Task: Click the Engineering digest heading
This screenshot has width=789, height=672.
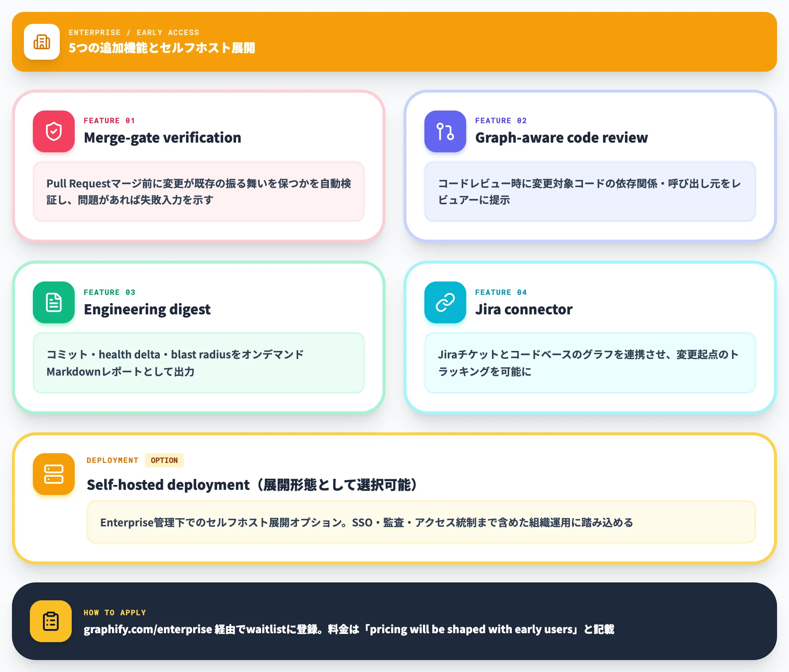Action: point(147,309)
